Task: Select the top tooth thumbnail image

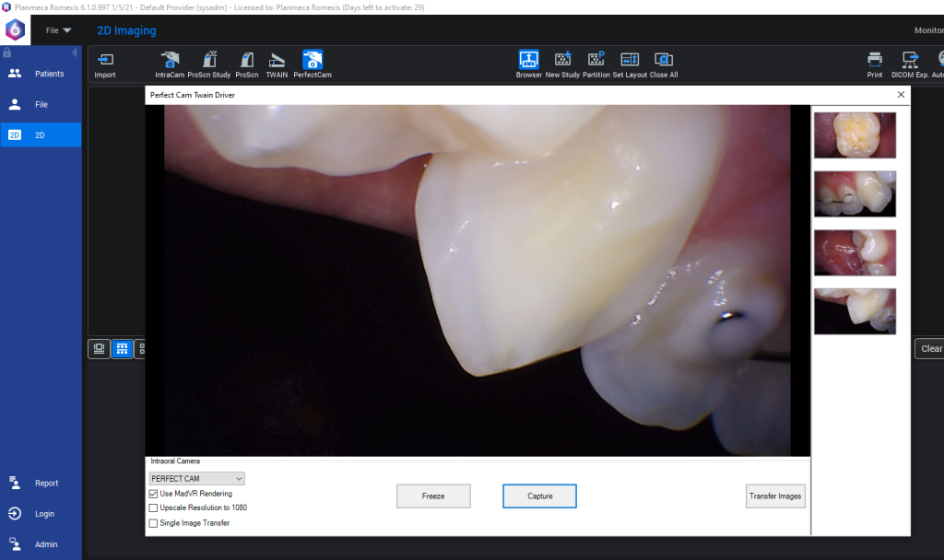Action: click(x=855, y=135)
